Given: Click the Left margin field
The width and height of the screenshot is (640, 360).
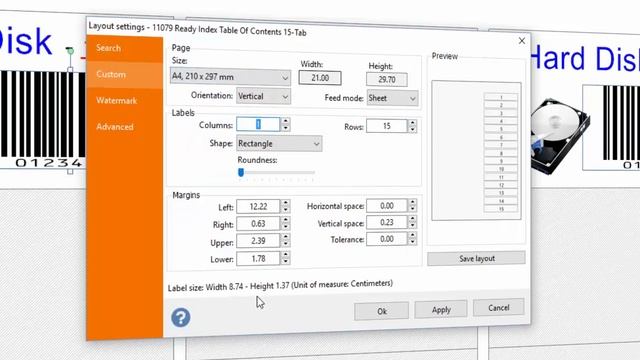Looking at the screenshot, I should (x=258, y=207).
